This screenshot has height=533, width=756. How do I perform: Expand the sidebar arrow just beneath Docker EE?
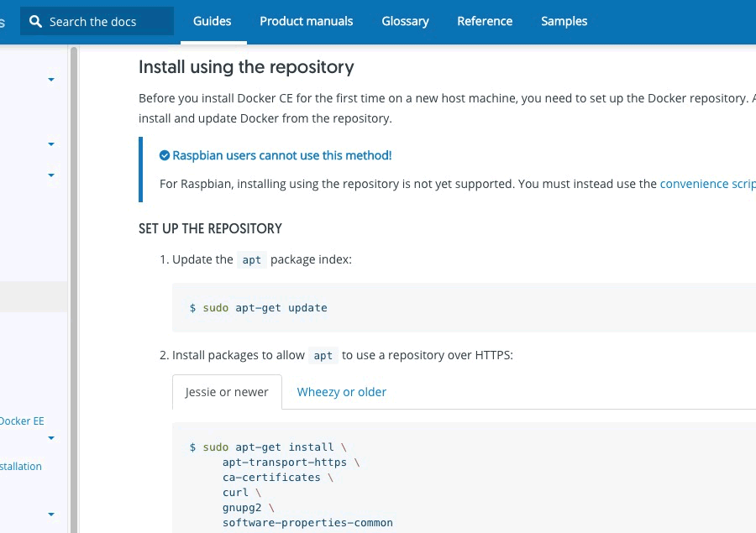point(51,438)
